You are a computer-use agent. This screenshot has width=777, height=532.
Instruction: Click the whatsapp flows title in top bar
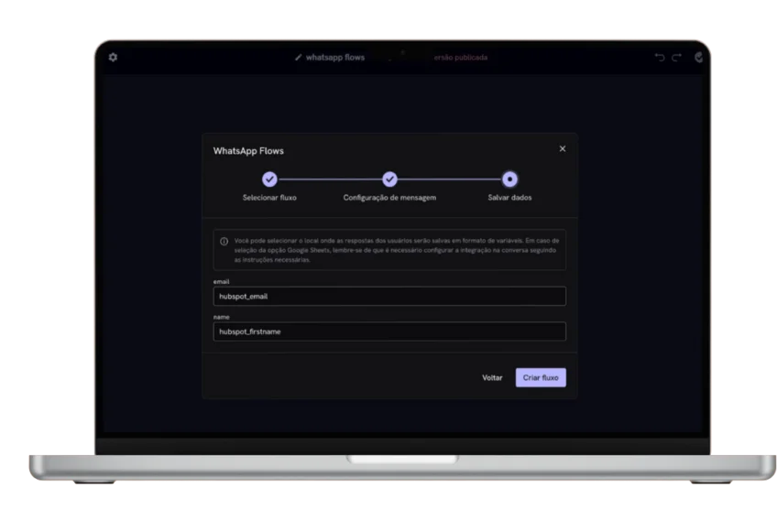pyautogui.click(x=334, y=58)
